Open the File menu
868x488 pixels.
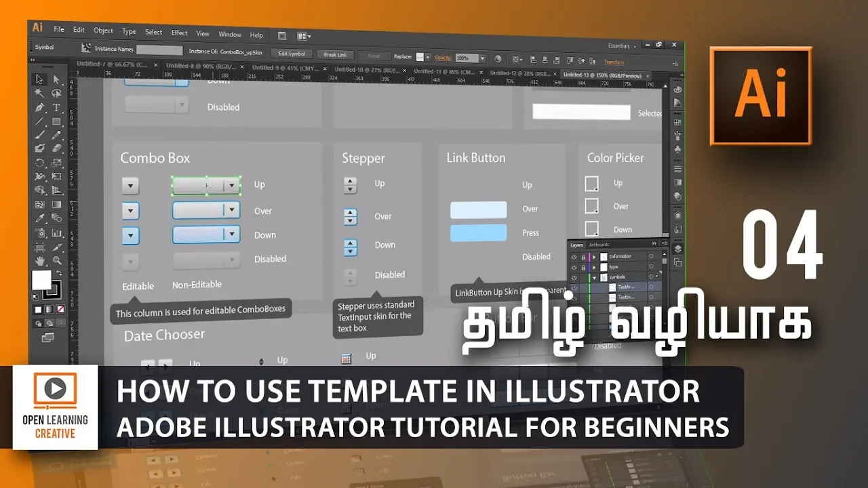click(59, 29)
